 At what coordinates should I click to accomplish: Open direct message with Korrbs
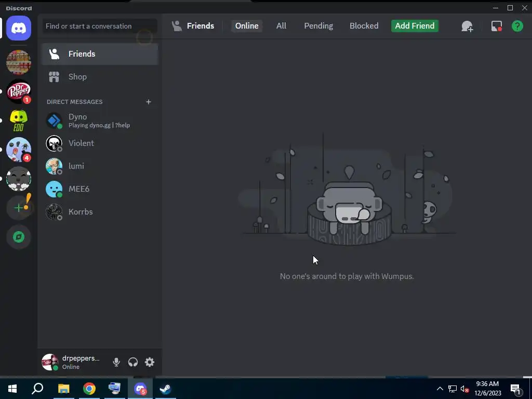pyautogui.click(x=100, y=212)
